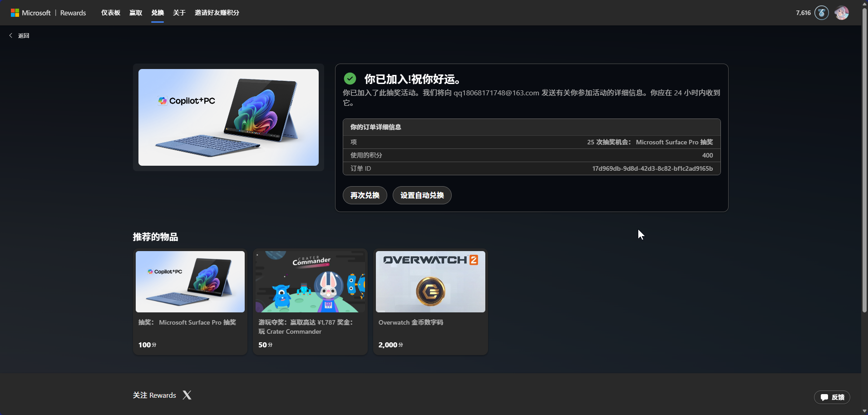Switch to the 赢取 tab
Viewport: 868px width, 415px height.
[x=136, y=13]
